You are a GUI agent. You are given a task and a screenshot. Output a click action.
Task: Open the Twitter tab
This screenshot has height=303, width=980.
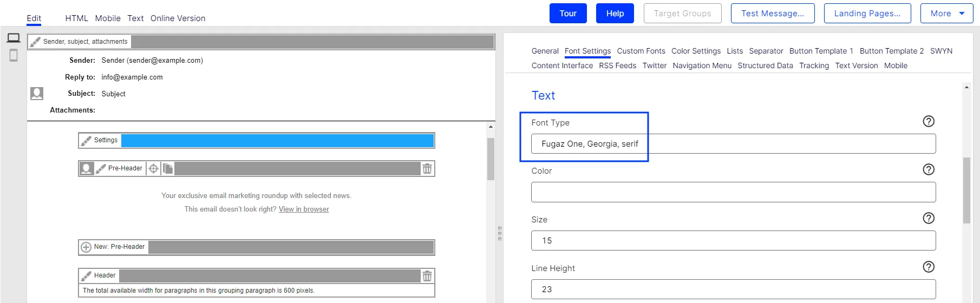[654, 65]
